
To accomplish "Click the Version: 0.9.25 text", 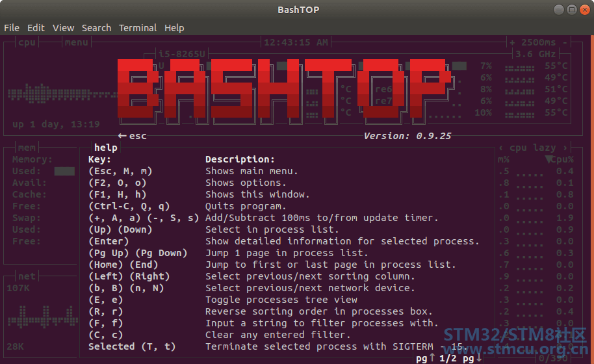I will click(407, 136).
